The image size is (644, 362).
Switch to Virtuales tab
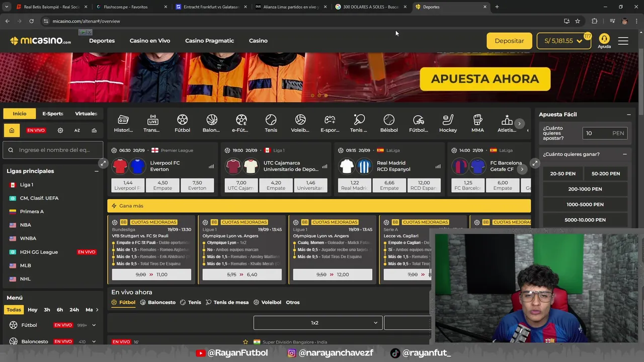point(86,114)
